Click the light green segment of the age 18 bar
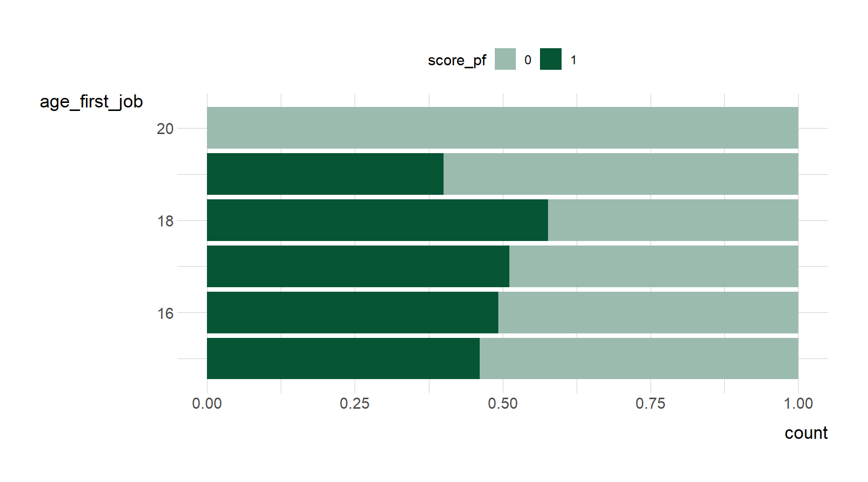 pyautogui.click(x=673, y=220)
